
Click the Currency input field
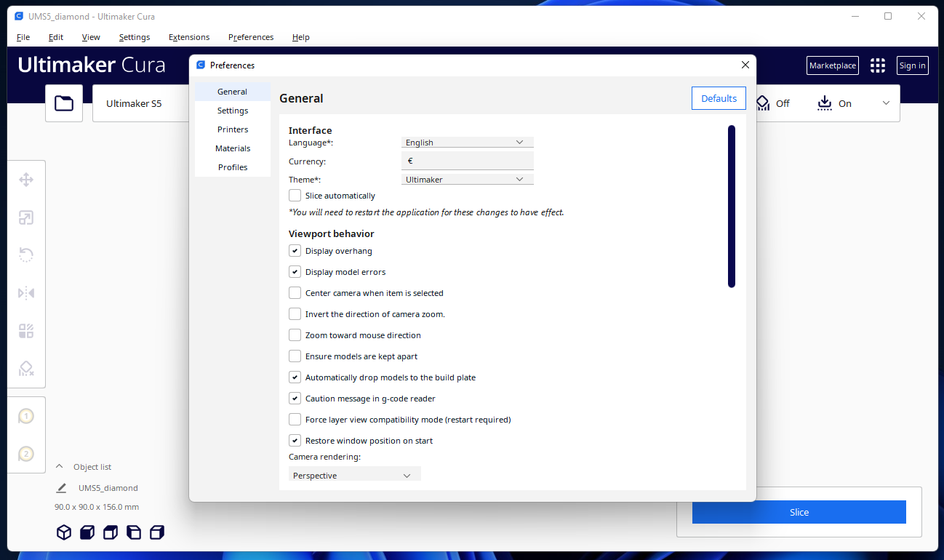(468, 161)
